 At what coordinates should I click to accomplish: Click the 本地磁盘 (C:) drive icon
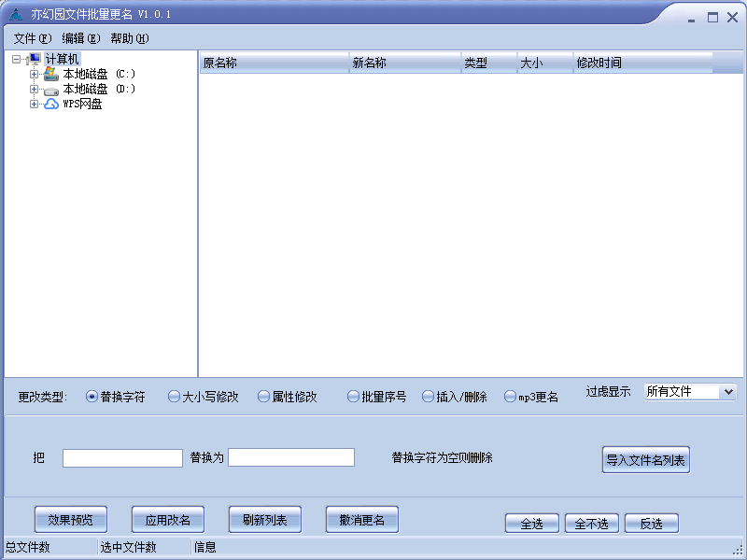[x=51, y=74]
